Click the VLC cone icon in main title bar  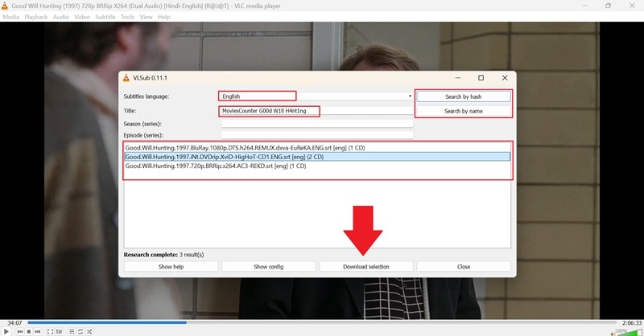(5, 6)
